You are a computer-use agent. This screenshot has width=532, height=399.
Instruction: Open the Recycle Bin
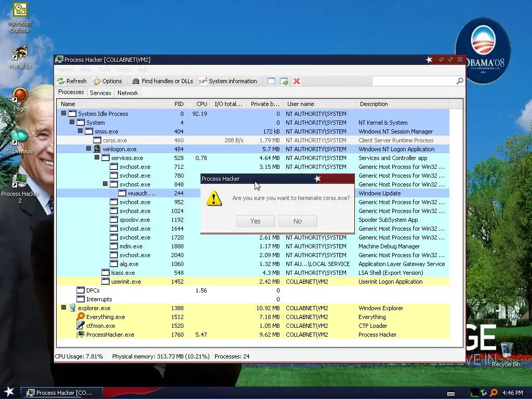(506, 354)
